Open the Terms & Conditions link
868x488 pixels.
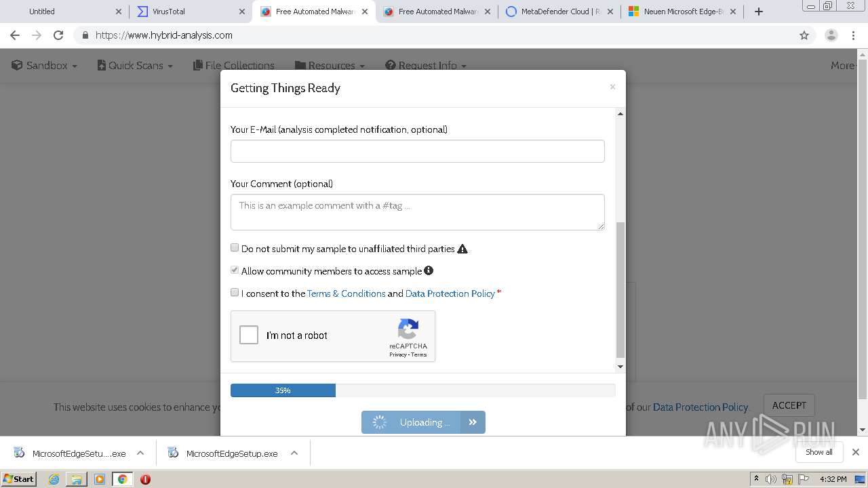[347, 293]
